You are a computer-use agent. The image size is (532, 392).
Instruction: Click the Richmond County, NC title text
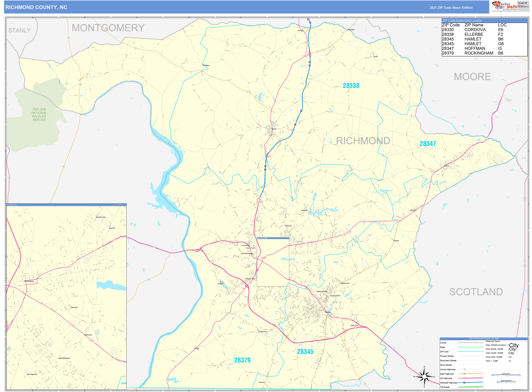point(36,7)
